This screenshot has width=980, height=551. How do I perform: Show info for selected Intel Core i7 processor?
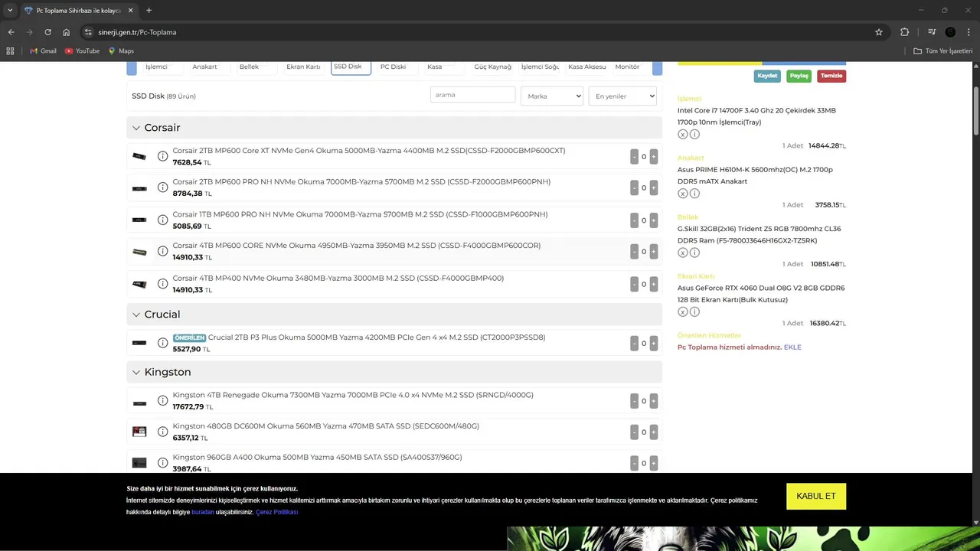[x=694, y=134]
